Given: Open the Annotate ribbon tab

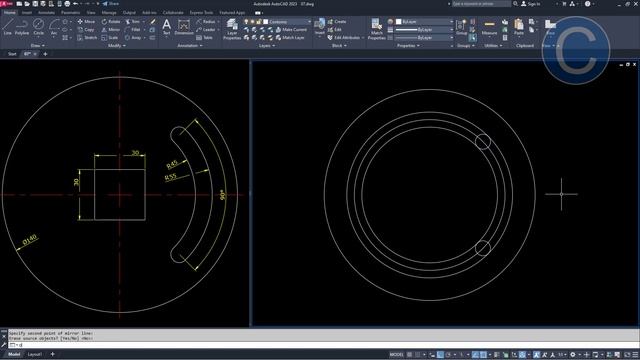Looking at the screenshot, I should point(46,13).
